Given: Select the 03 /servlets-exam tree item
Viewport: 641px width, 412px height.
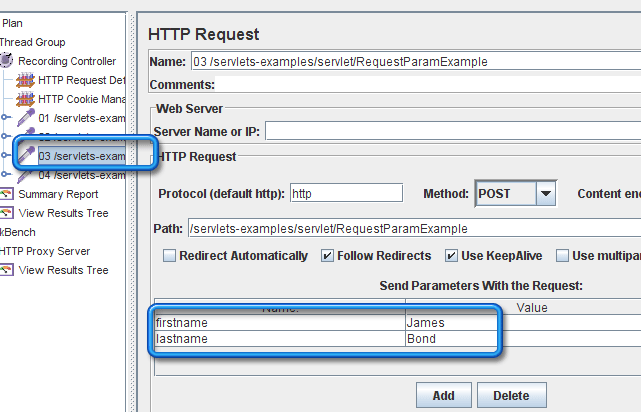Looking at the screenshot, I should coord(81,156).
